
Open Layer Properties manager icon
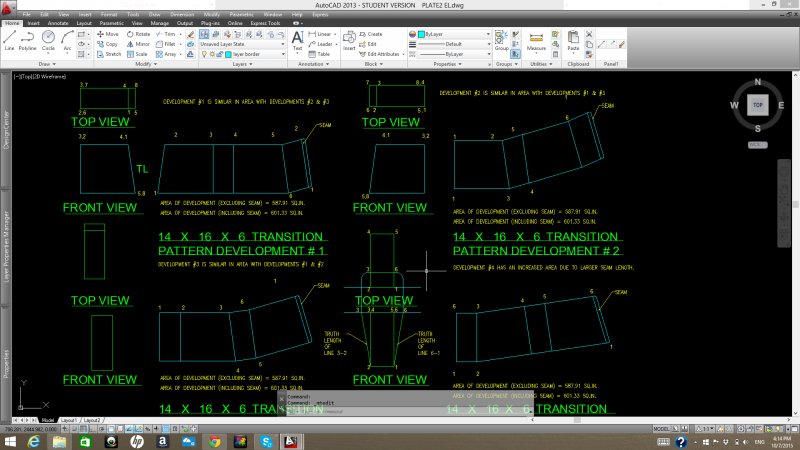(204, 34)
